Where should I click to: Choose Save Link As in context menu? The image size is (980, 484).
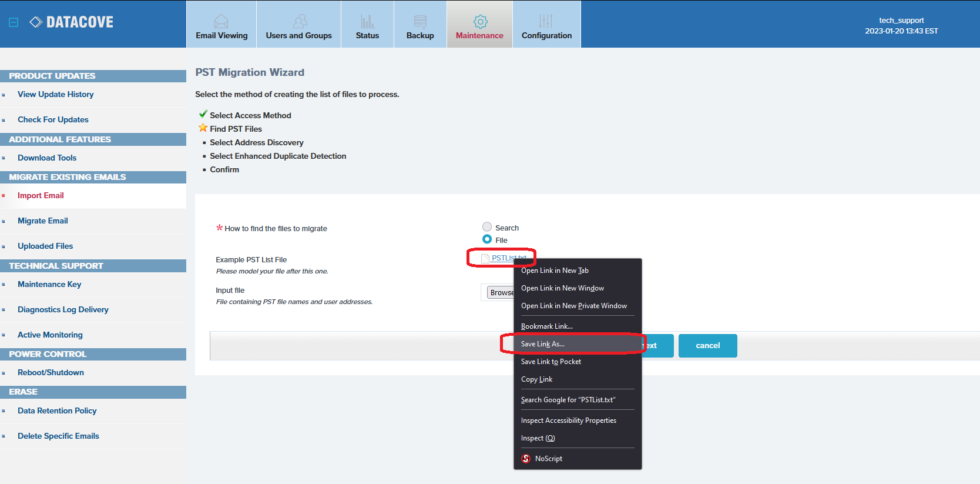pyautogui.click(x=542, y=344)
